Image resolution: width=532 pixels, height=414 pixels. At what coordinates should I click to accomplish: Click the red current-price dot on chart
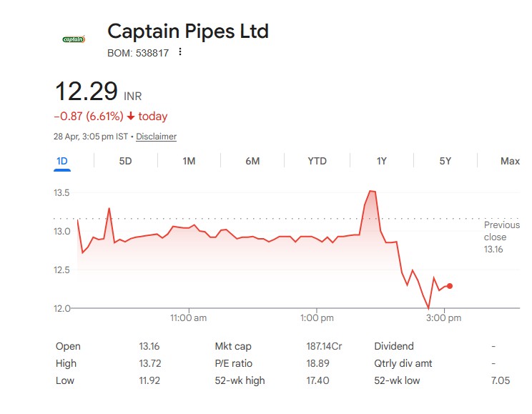[x=450, y=286]
